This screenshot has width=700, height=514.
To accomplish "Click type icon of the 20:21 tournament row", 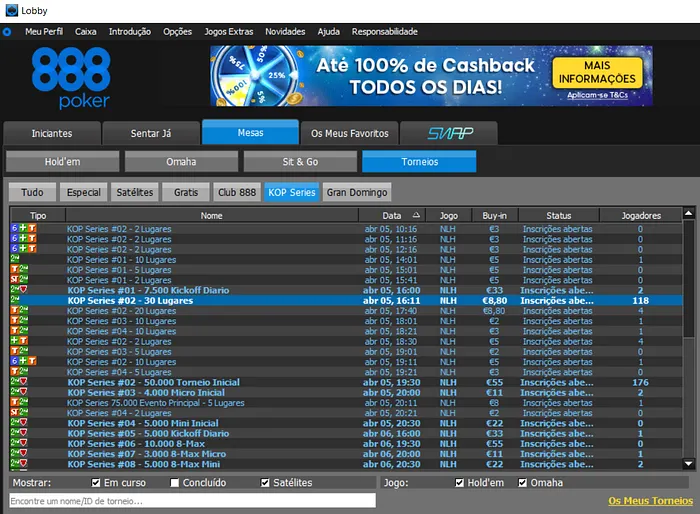I will (x=19, y=413).
